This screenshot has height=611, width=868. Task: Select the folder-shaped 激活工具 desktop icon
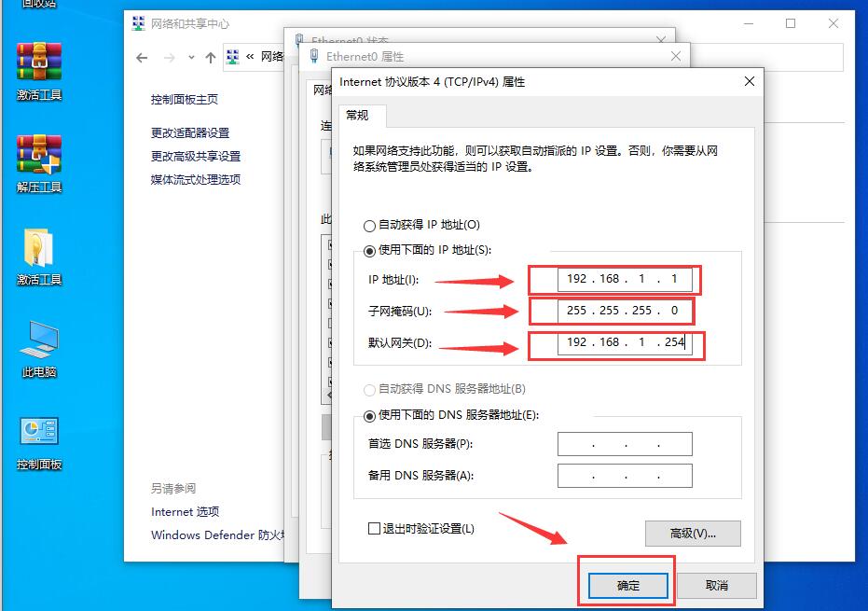click(x=39, y=256)
